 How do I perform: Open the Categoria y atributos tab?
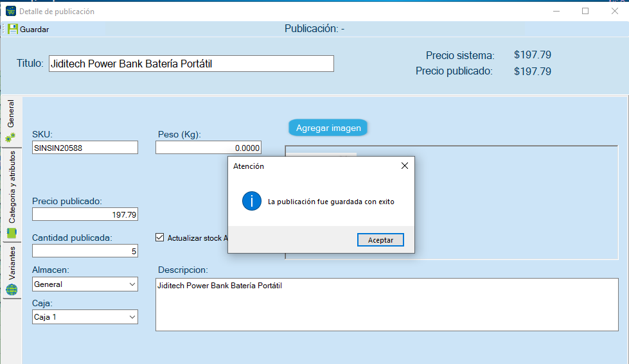[x=12, y=195]
